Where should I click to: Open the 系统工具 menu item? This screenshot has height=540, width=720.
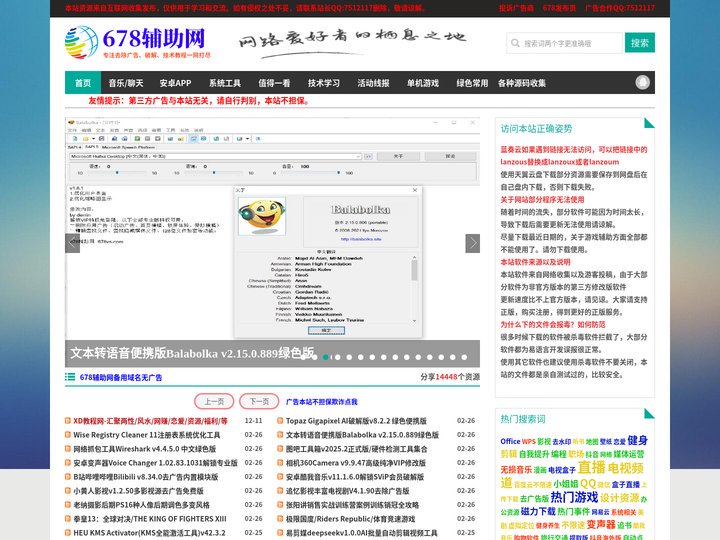click(x=225, y=83)
